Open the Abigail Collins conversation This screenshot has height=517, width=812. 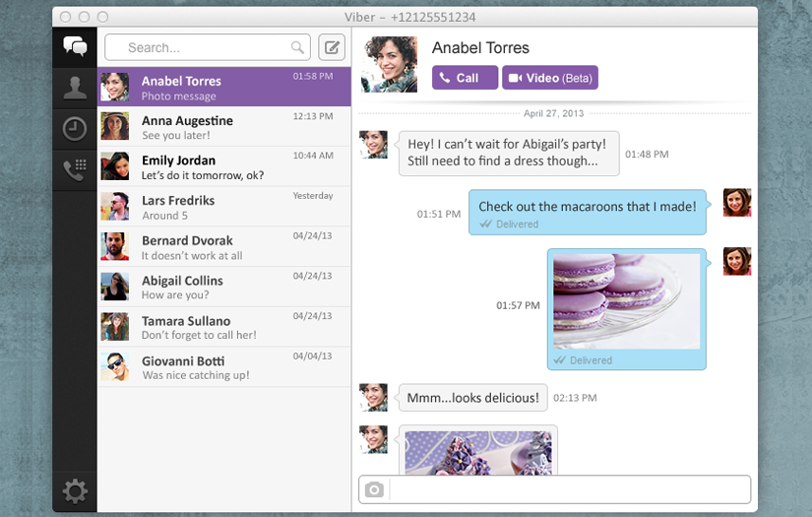(x=224, y=287)
